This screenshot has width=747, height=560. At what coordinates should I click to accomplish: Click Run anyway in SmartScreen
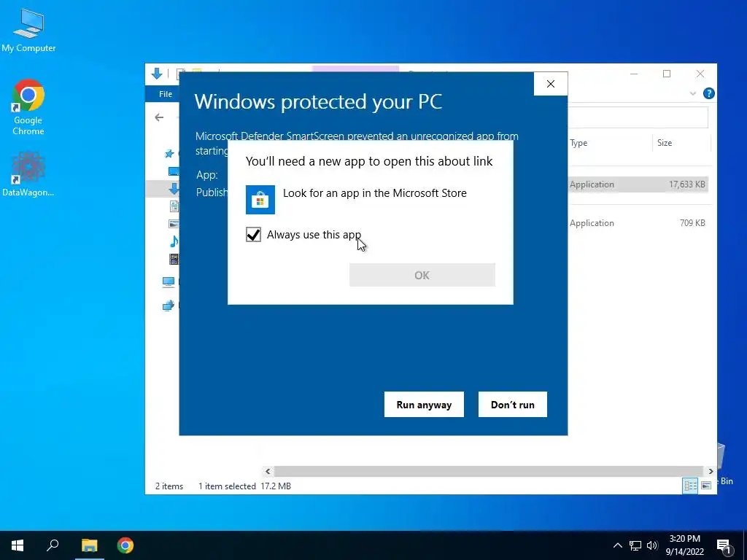pyautogui.click(x=424, y=404)
